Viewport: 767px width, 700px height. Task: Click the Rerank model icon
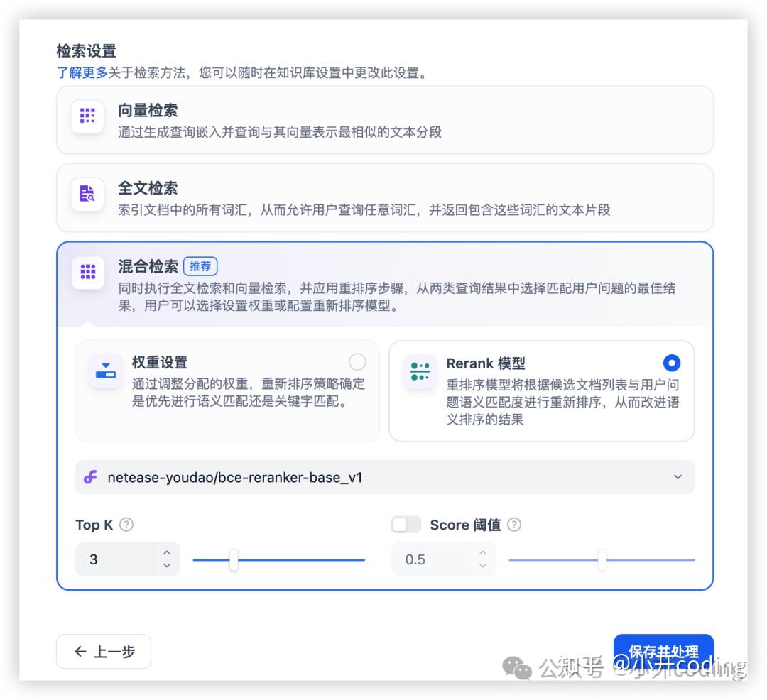420,371
